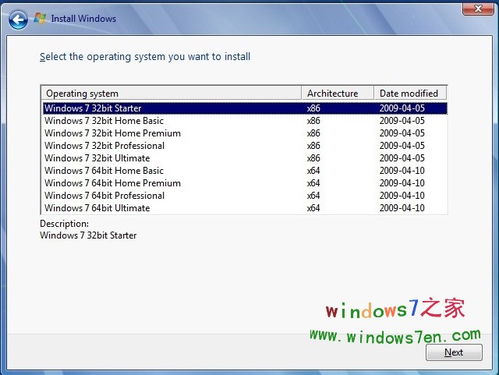Select Windows 7 32bit Home Premium

(x=245, y=133)
